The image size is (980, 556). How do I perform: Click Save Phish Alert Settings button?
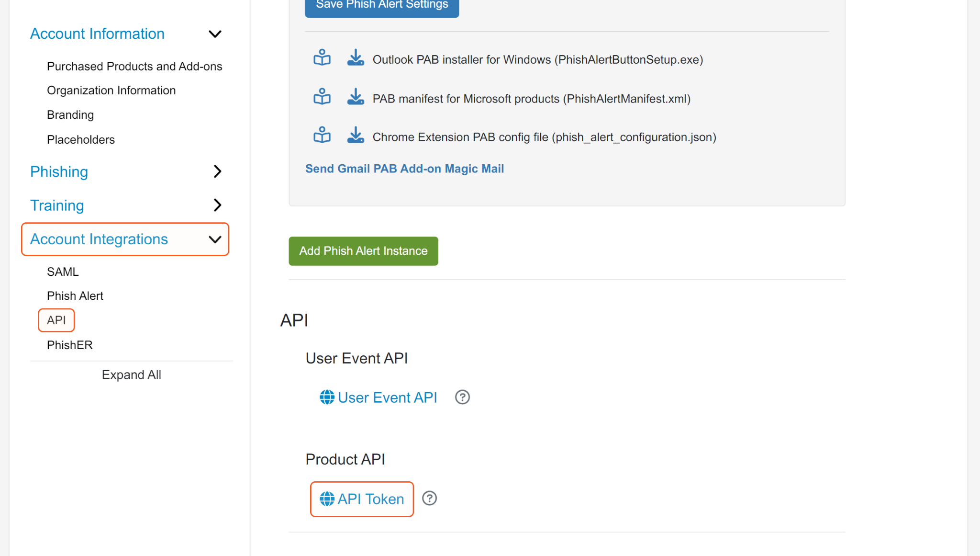click(x=382, y=6)
